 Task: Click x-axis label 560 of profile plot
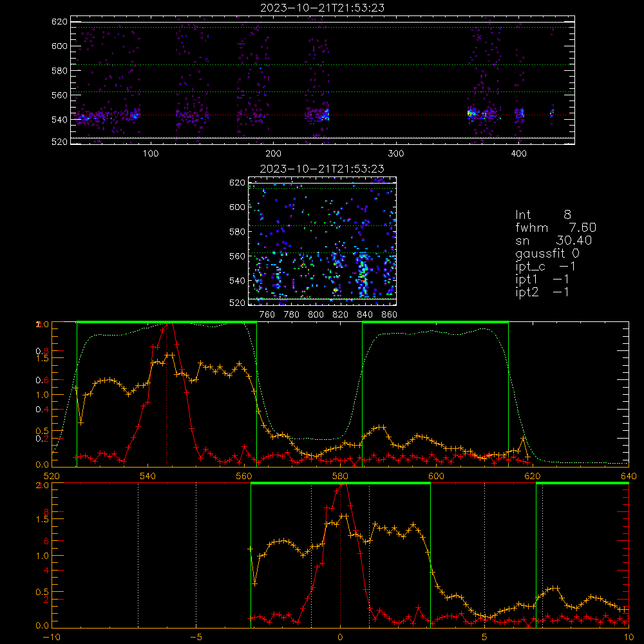(x=244, y=476)
